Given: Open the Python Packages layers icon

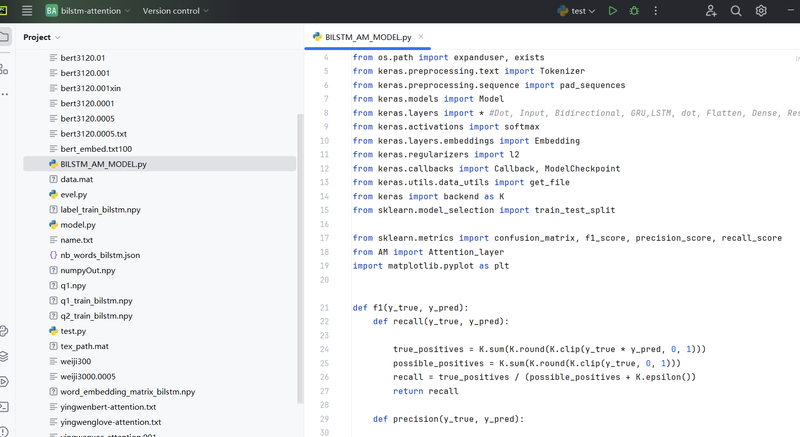Looking at the screenshot, I should coord(4,356).
